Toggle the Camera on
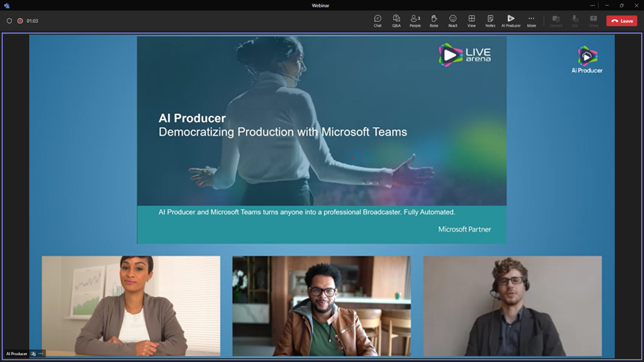The image size is (644, 362). [556, 21]
